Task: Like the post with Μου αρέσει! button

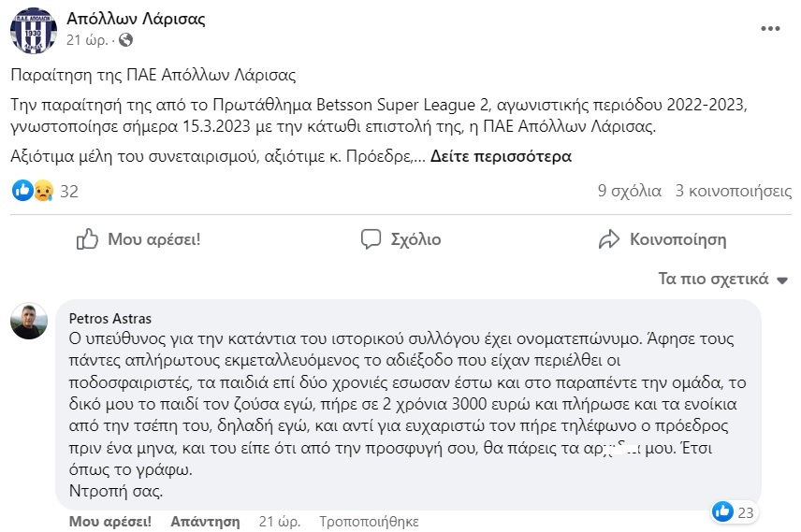Action: tap(138, 239)
